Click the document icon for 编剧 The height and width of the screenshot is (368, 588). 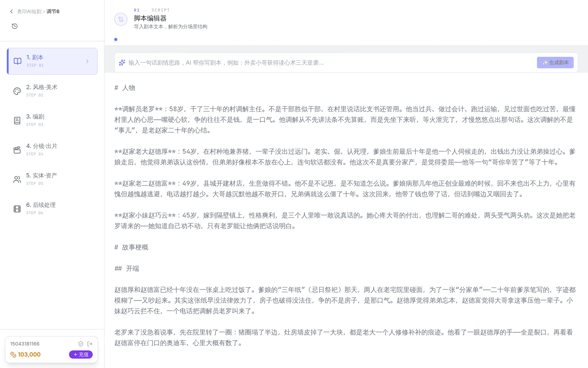tap(17, 120)
